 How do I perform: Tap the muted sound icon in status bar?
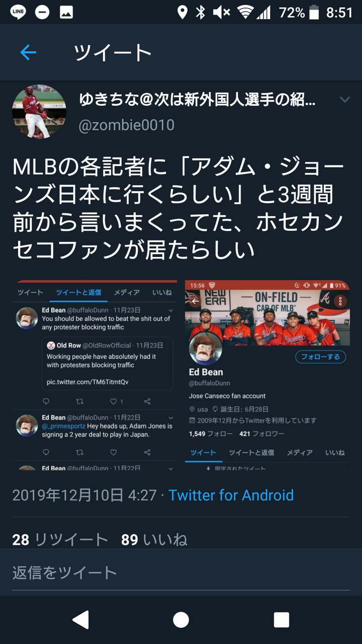221,12
